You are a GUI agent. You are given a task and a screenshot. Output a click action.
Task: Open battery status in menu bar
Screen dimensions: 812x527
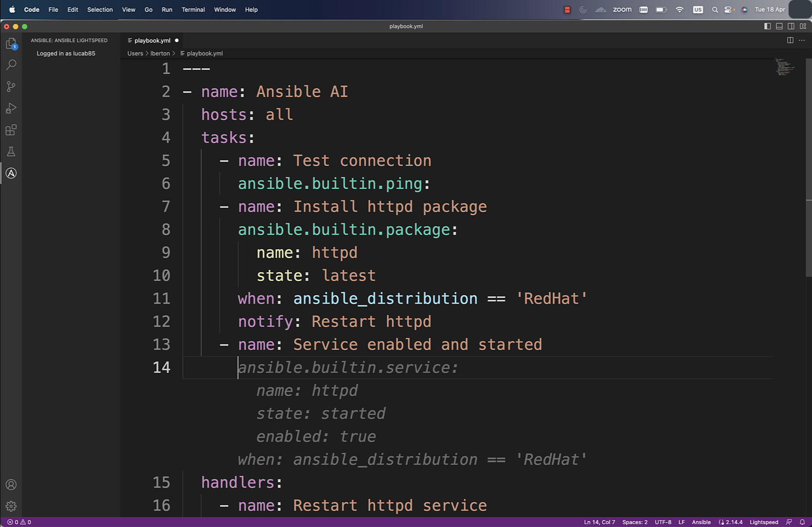pos(661,10)
